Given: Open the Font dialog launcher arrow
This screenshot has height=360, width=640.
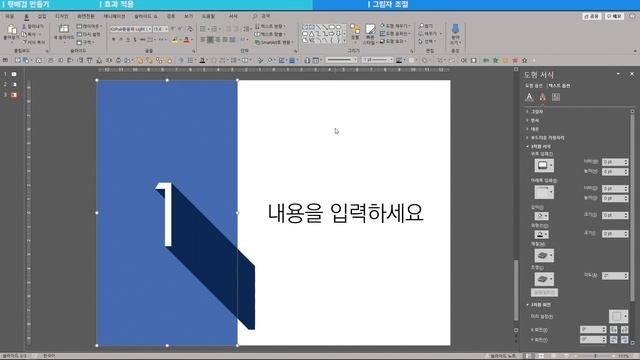Looking at the screenshot, I should pyautogui.click(x=193, y=51).
